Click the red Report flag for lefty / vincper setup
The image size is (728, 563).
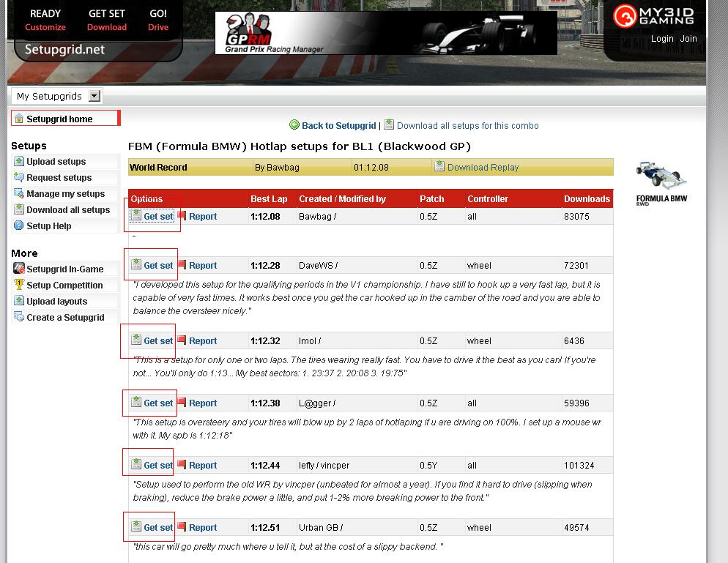coord(182,464)
